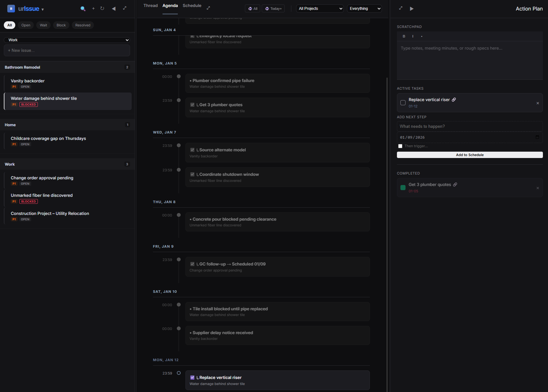Select the Resolved filter chip

click(83, 25)
